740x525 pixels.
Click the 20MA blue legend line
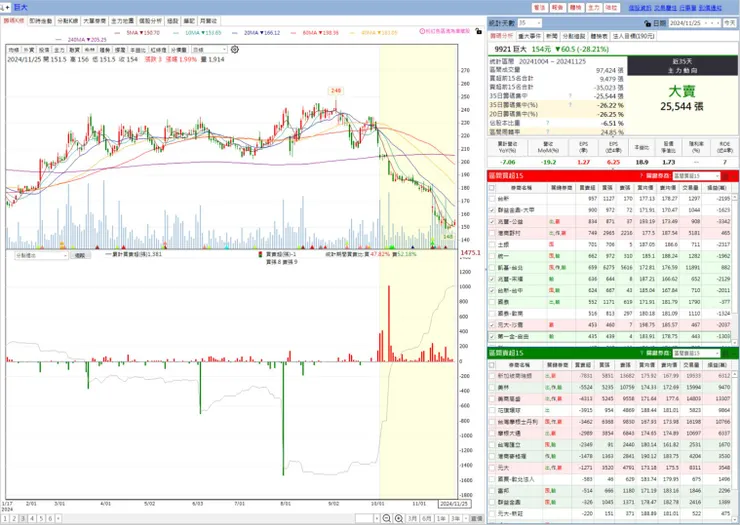click(x=255, y=33)
